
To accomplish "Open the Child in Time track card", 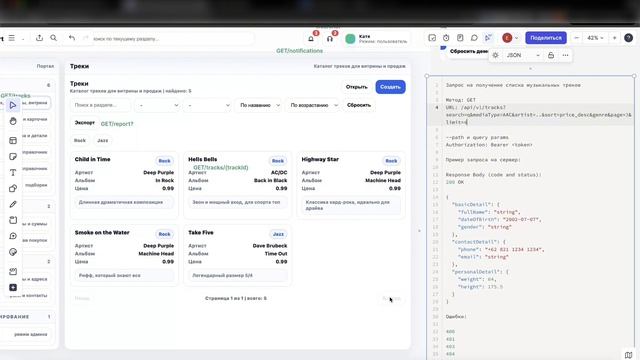I will click(124, 185).
